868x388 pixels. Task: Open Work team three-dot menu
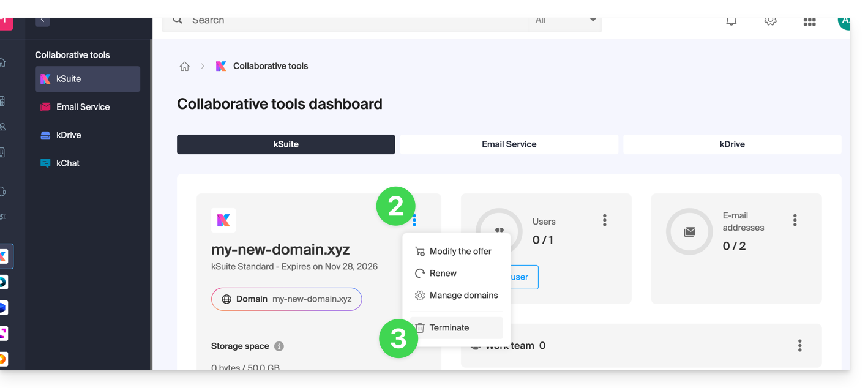tap(799, 346)
